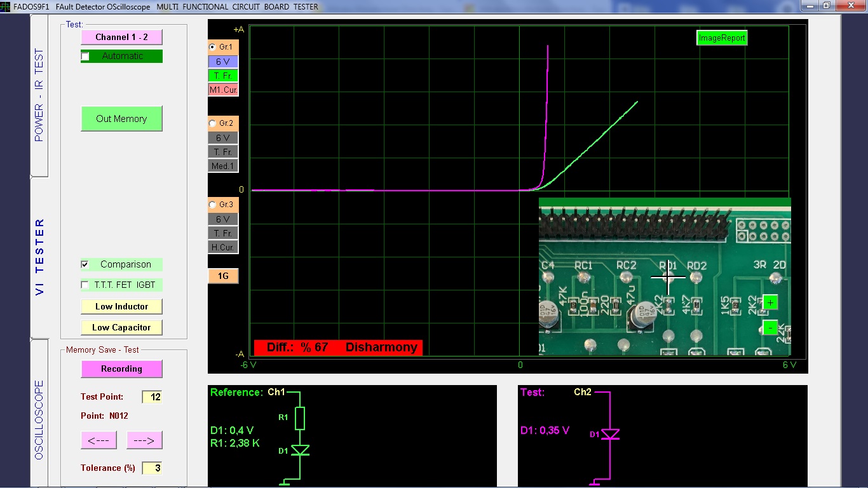Uncheck the Comparison checkbox
Image resolution: width=868 pixels, height=488 pixels.
pos(85,264)
